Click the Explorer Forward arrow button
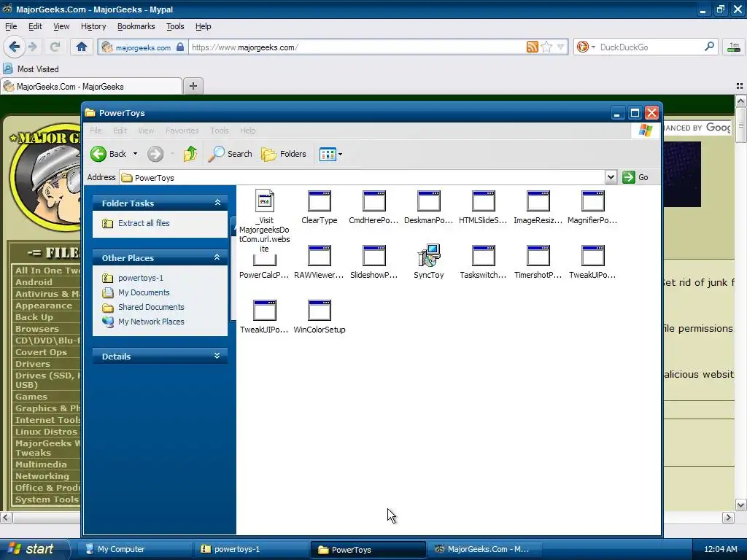This screenshot has height=560, width=747. [x=155, y=154]
